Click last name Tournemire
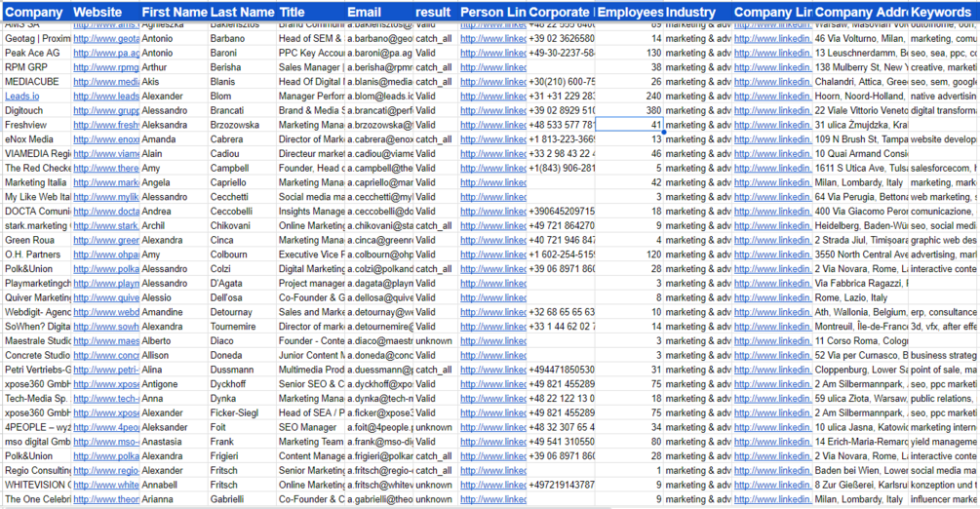The width and height of the screenshot is (980, 509). pos(232,326)
